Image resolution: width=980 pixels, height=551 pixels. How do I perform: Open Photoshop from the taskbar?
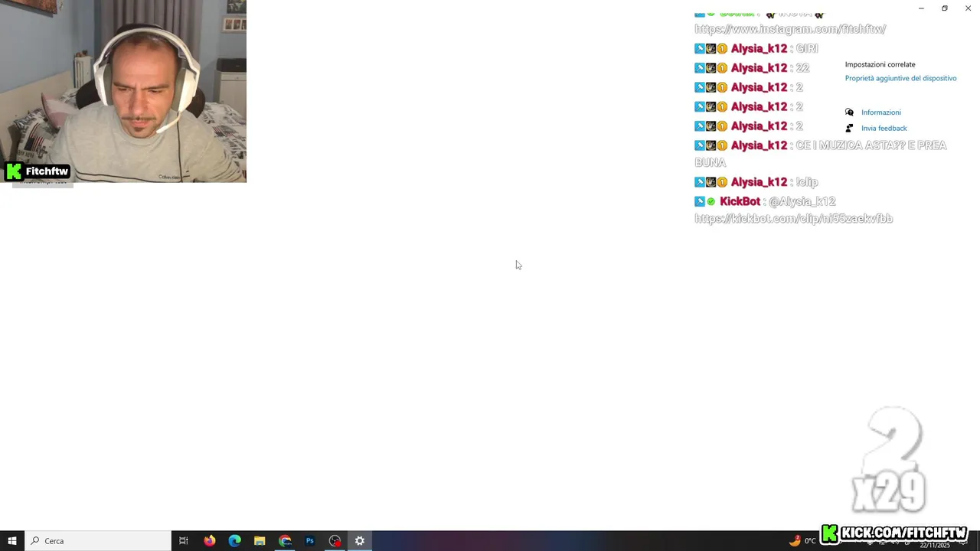(x=310, y=541)
